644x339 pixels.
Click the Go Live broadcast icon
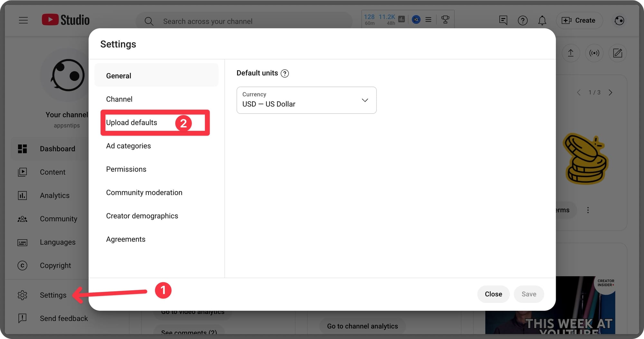click(x=594, y=53)
